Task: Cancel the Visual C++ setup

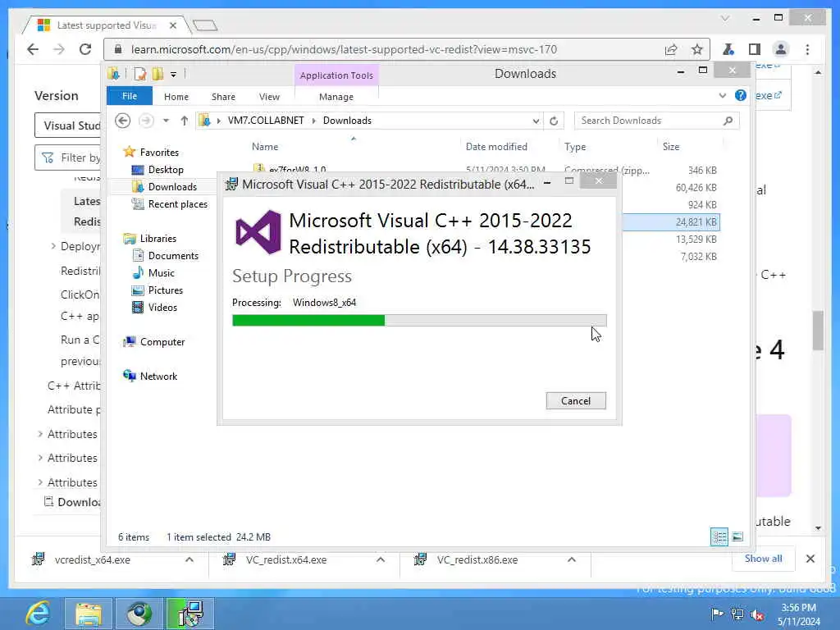Action: pyautogui.click(x=576, y=400)
